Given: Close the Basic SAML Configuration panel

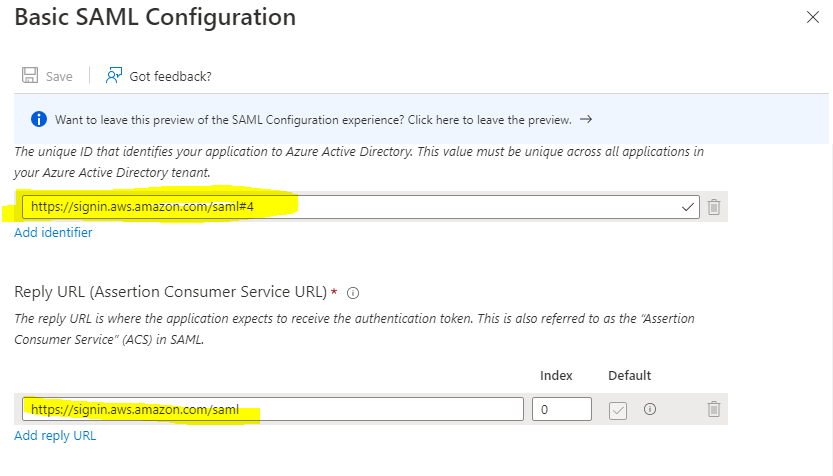Looking at the screenshot, I should [x=813, y=17].
